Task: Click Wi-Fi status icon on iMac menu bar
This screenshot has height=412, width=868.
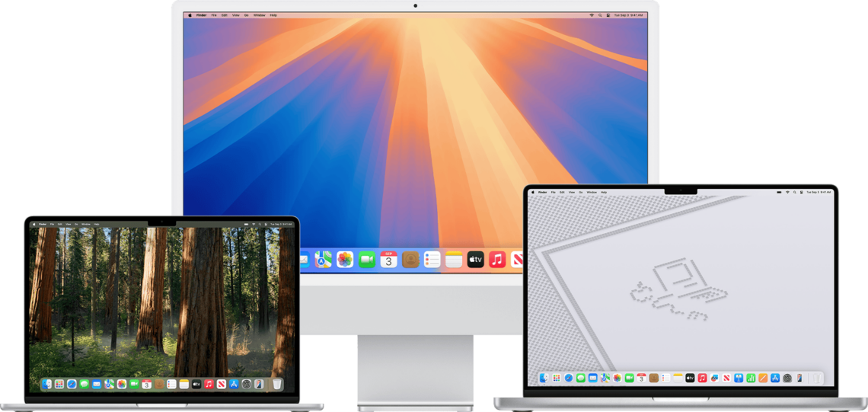Action: 591,15
